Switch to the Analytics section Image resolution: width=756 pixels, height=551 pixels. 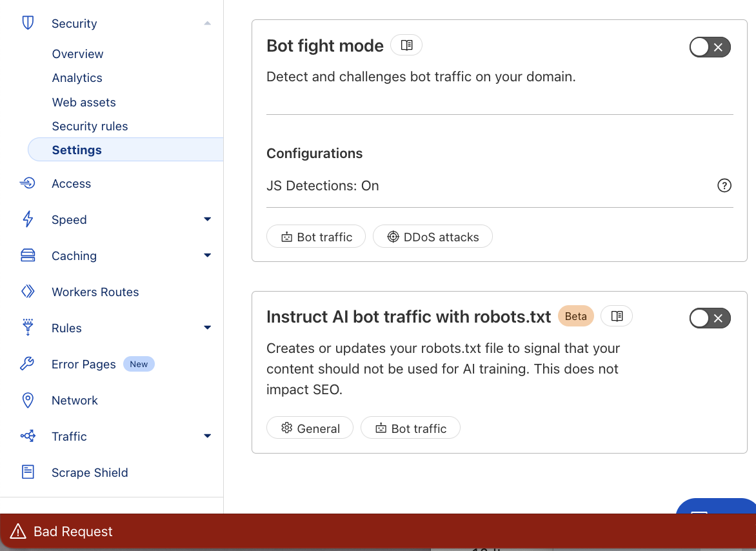coord(77,77)
